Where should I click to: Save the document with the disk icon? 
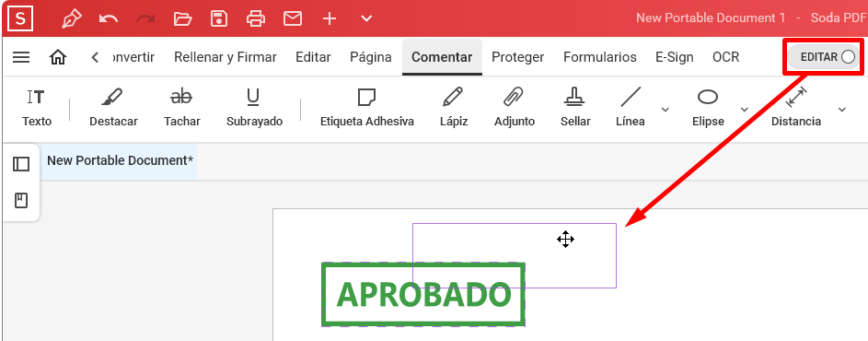tap(219, 18)
